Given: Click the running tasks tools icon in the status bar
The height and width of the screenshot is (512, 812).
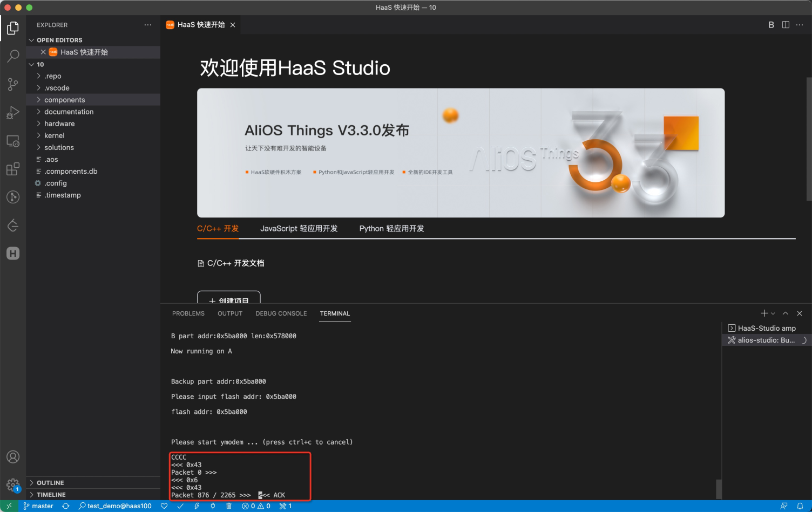Looking at the screenshot, I should pyautogui.click(x=286, y=506).
